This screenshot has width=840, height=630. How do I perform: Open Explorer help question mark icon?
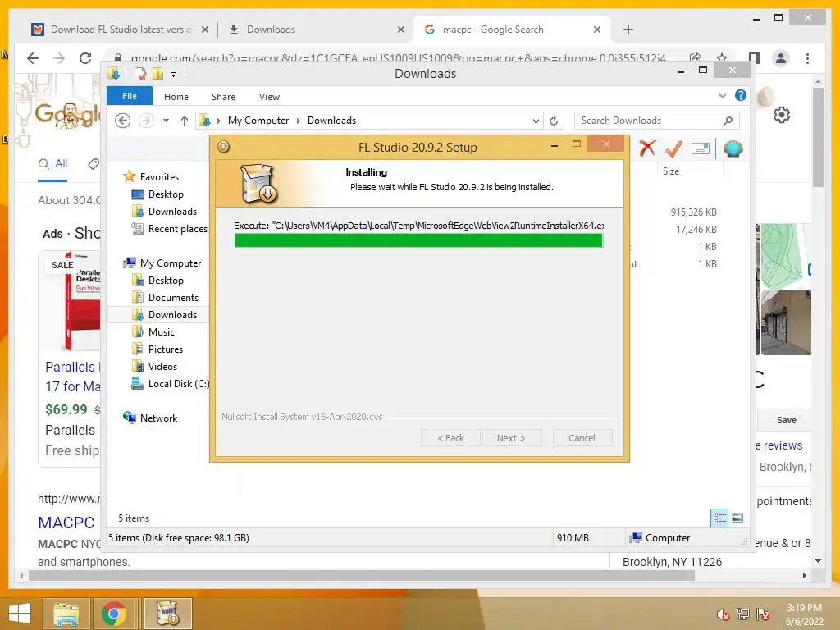741,95
